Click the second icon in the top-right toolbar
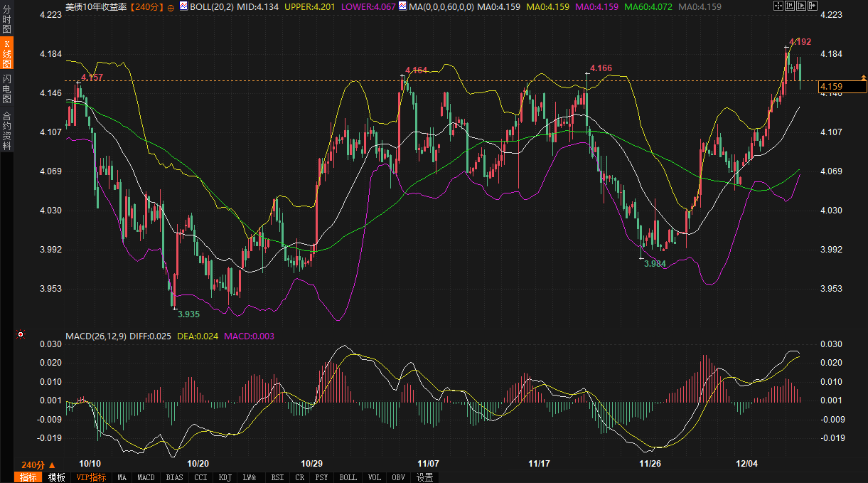Screen dimensions: 868x483 [x=790, y=6]
